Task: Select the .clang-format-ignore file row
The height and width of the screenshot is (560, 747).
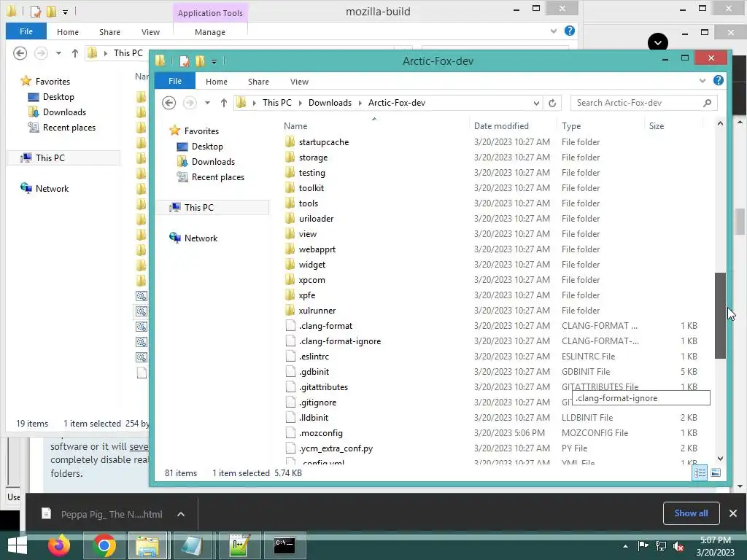Action: coord(491,341)
